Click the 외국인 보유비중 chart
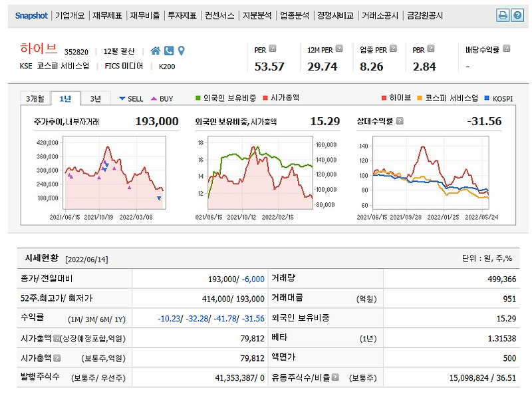The width and height of the screenshot is (532, 396). tap(260, 172)
